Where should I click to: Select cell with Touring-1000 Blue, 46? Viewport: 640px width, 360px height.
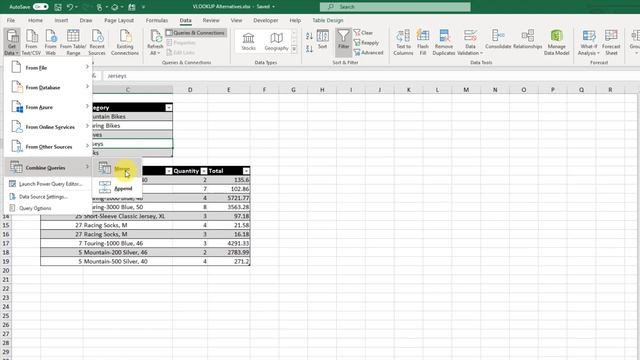point(127,243)
